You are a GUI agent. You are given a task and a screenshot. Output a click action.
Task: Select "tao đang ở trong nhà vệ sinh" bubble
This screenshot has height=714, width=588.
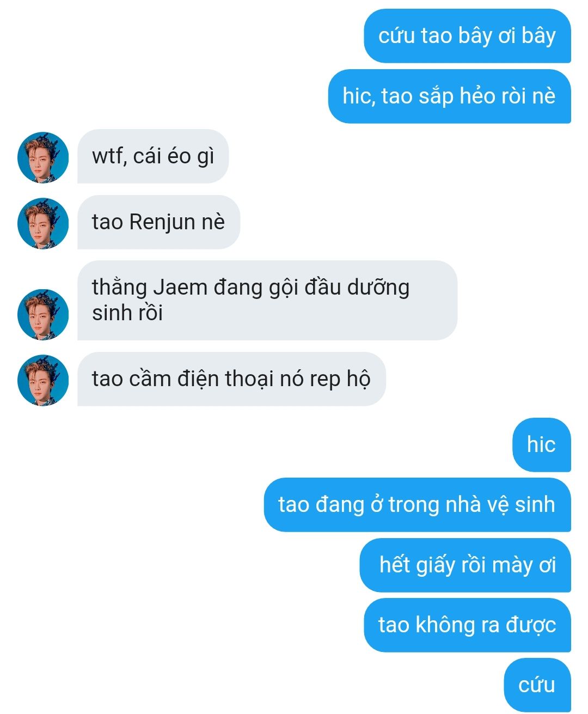pyautogui.click(x=417, y=505)
